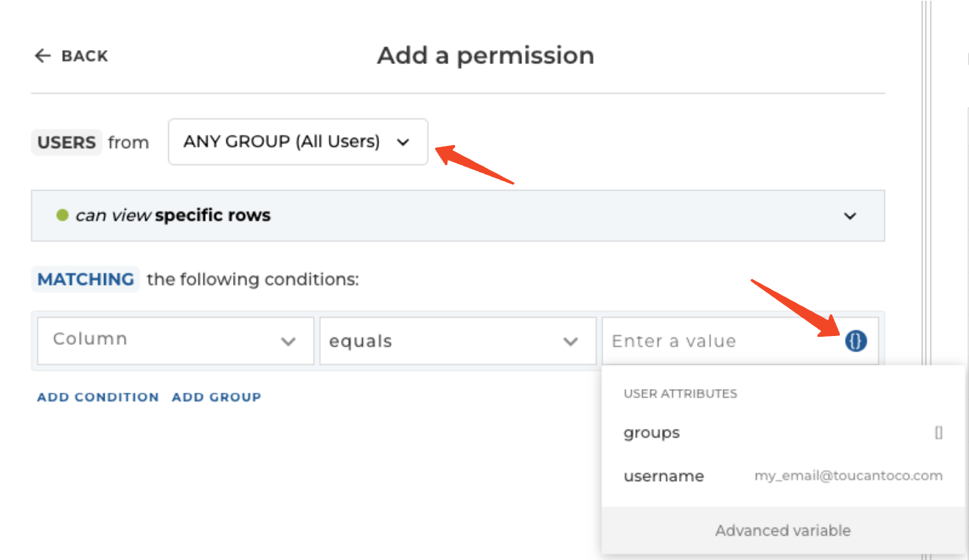Click the chevron on the permission type bar

pos(850,216)
